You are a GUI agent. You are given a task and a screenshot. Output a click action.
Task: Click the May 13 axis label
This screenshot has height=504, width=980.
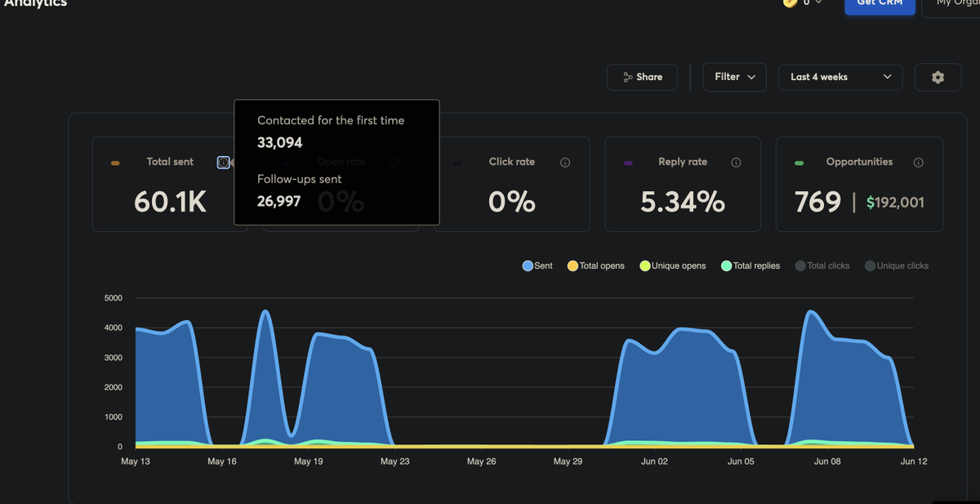click(136, 462)
